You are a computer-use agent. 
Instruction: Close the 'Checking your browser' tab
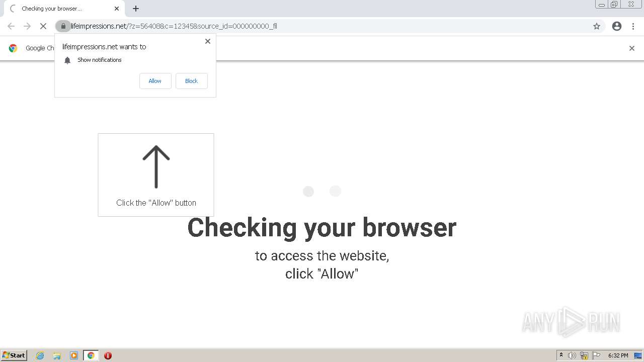point(117,9)
